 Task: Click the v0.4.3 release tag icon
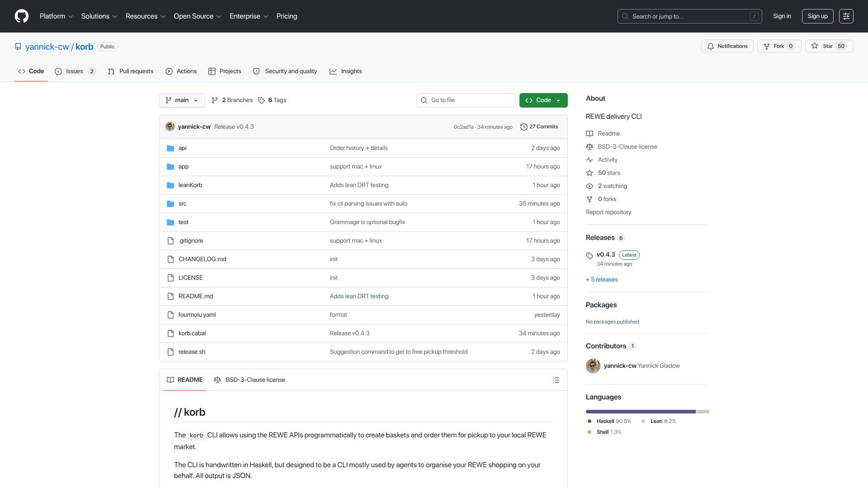(x=590, y=256)
